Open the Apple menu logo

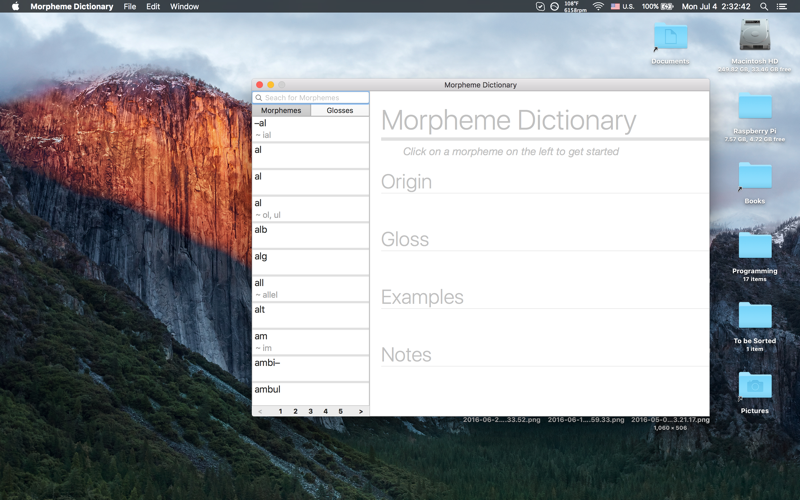[x=15, y=6]
